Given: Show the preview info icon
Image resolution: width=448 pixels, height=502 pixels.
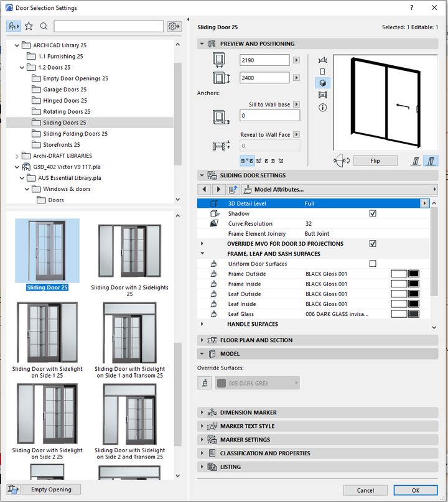Looking at the screenshot, I should click(x=322, y=108).
